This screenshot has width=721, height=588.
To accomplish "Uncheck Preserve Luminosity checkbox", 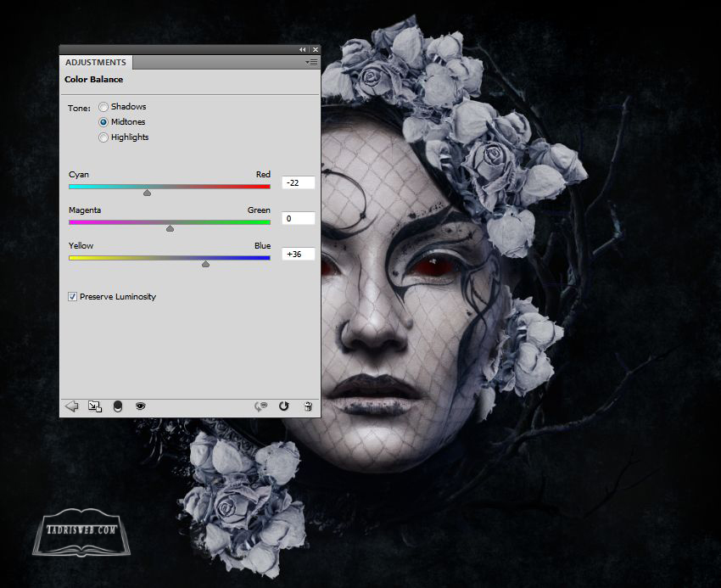I will pyautogui.click(x=73, y=297).
